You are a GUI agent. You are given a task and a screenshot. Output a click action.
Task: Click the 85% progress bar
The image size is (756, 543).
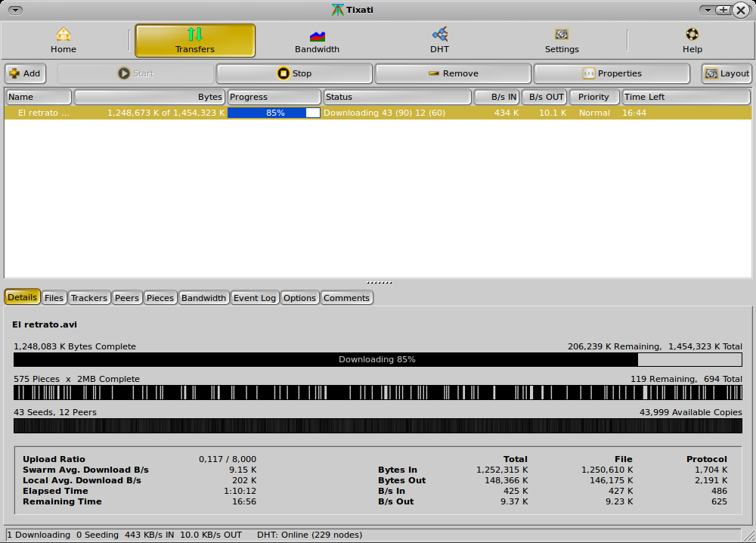274,112
